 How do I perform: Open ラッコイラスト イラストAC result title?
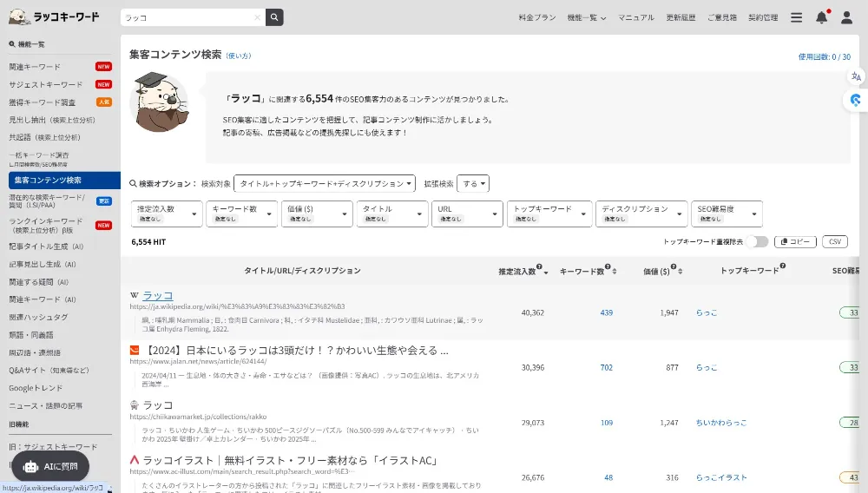(x=291, y=460)
